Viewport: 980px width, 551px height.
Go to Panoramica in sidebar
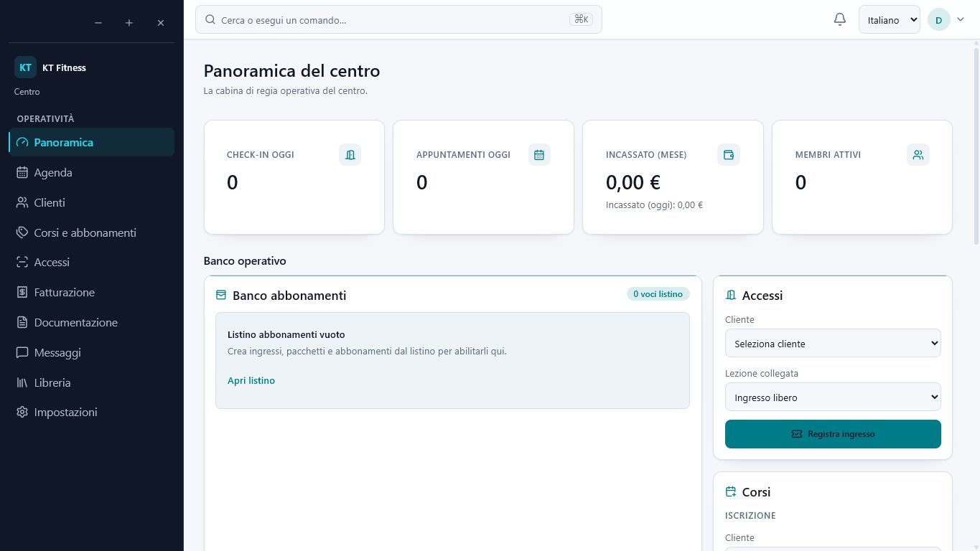click(92, 142)
